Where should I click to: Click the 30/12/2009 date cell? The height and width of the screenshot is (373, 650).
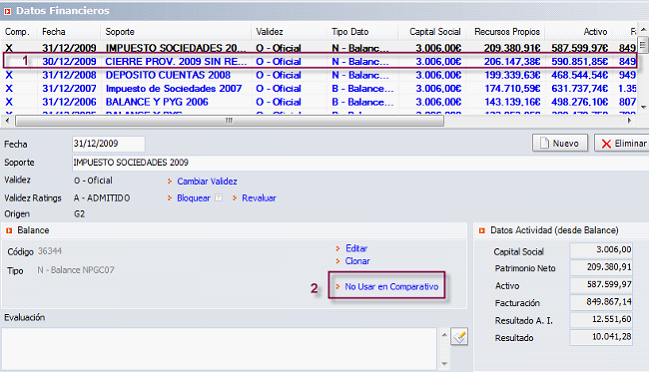69,61
